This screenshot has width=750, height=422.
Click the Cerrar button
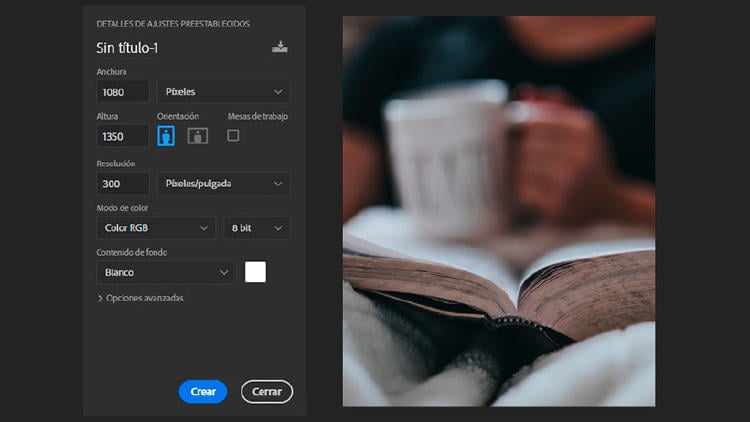coord(266,392)
